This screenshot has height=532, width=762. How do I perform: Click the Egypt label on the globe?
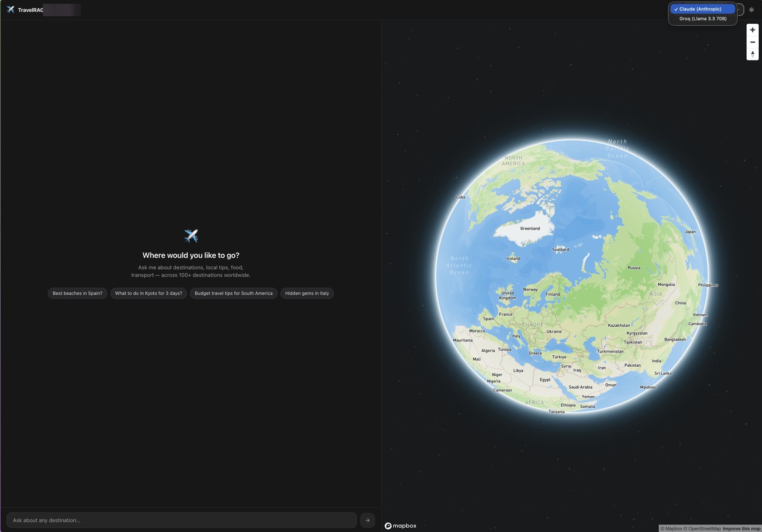(545, 380)
